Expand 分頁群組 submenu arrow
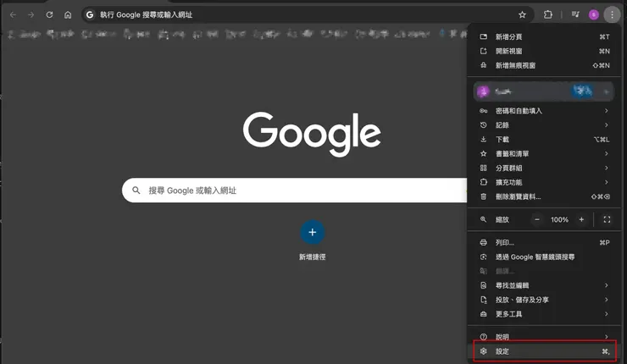The width and height of the screenshot is (627, 364). click(x=606, y=168)
